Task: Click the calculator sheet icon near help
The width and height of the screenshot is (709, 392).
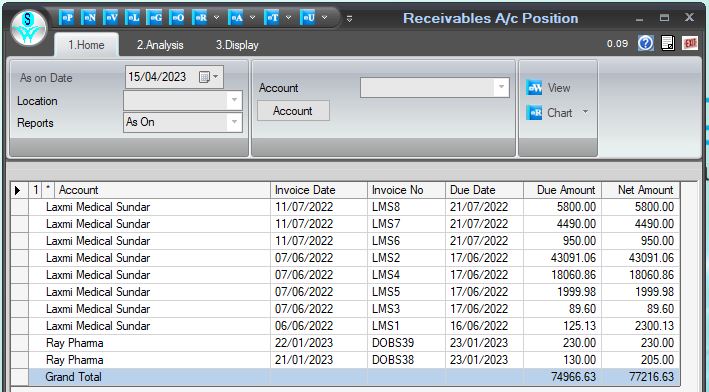Action: pyautogui.click(x=668, y=43)
